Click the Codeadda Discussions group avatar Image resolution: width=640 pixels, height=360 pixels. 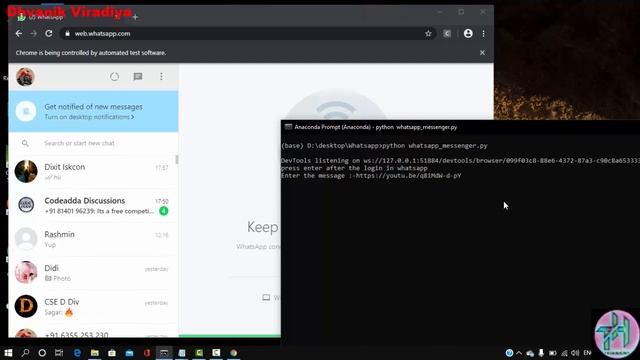pos(26,205)
